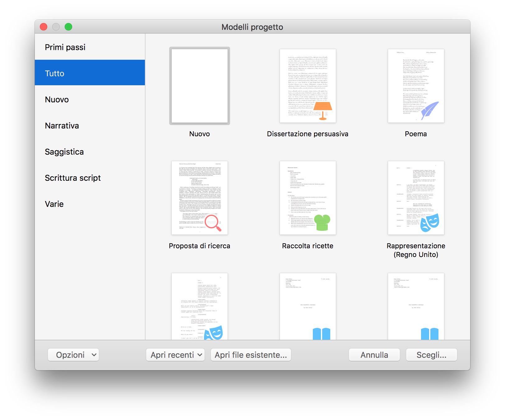Choose the Raccolta ricette chef hat template
505x420 pixels.
pyautogui.click(x=308, y=198)
